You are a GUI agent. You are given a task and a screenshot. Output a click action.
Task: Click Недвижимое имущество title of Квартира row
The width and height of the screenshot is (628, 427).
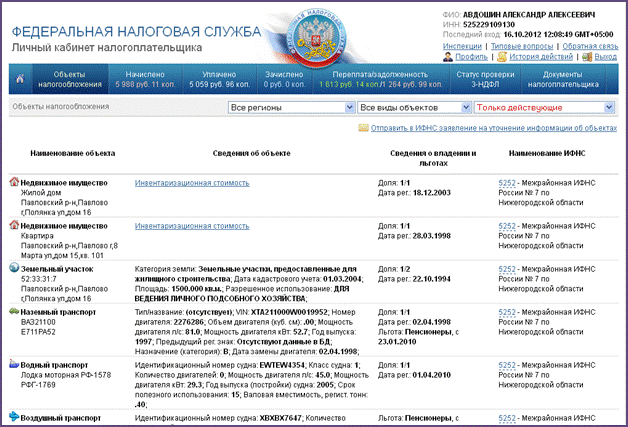(x=64, y=226)
